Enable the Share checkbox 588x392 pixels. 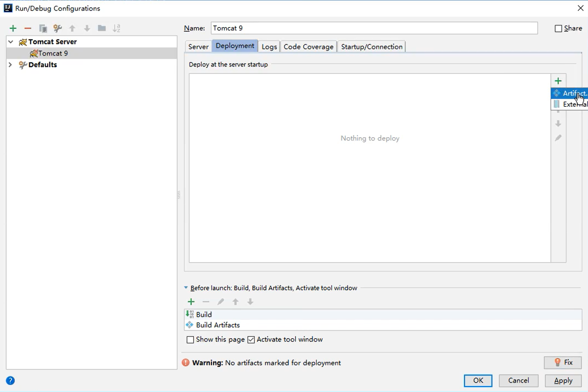click(x=558, y=28)
